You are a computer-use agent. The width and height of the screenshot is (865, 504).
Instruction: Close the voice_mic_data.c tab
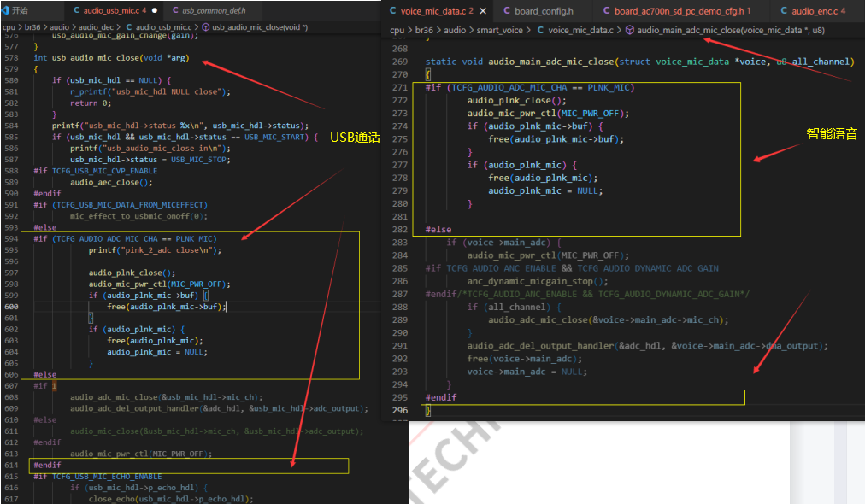pyautogui.click(x=483, y=11)
